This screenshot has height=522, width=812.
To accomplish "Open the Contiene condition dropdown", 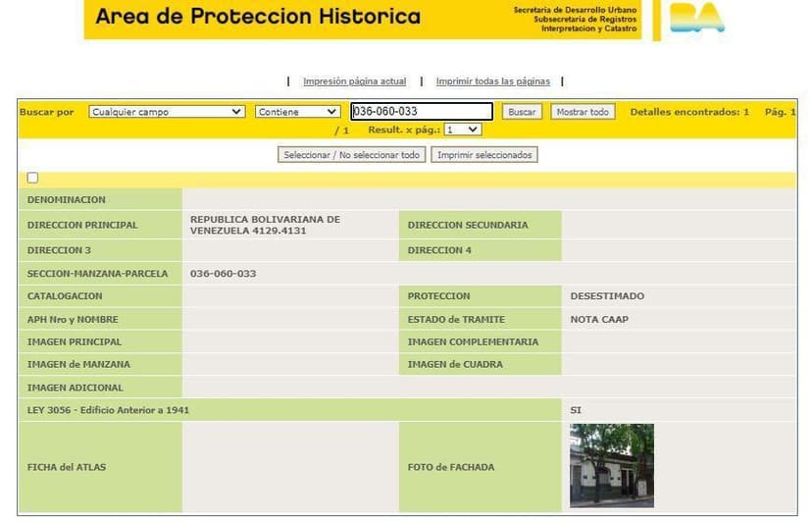I will coord(298,112).
